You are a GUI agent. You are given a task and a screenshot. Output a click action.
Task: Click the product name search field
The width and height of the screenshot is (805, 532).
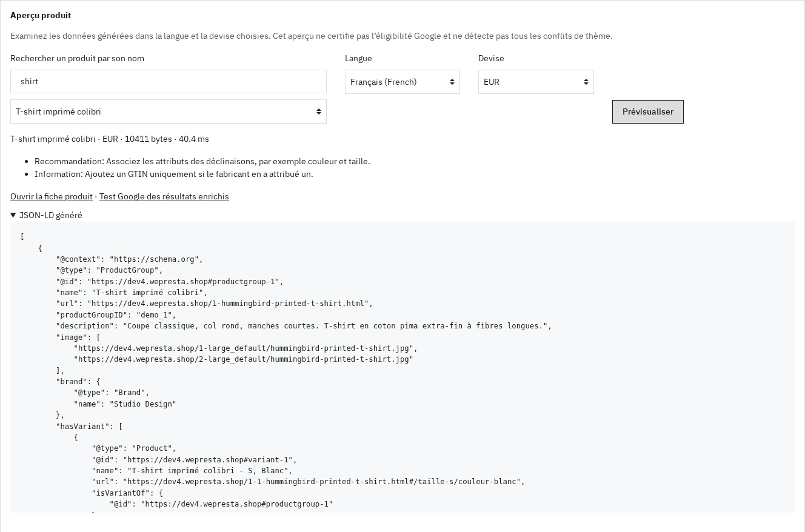point(169,82)
